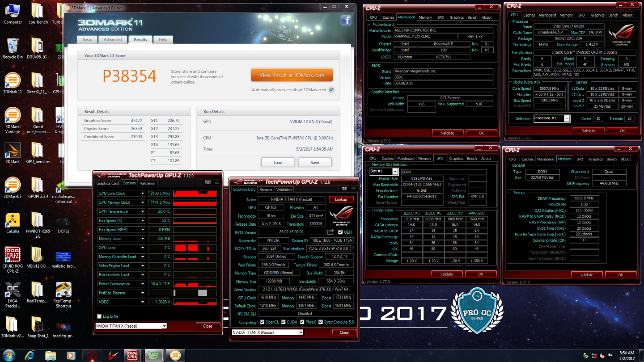The image size is (644, 362).
Task: Open the Windows Start button
Action: coord(9,355)
